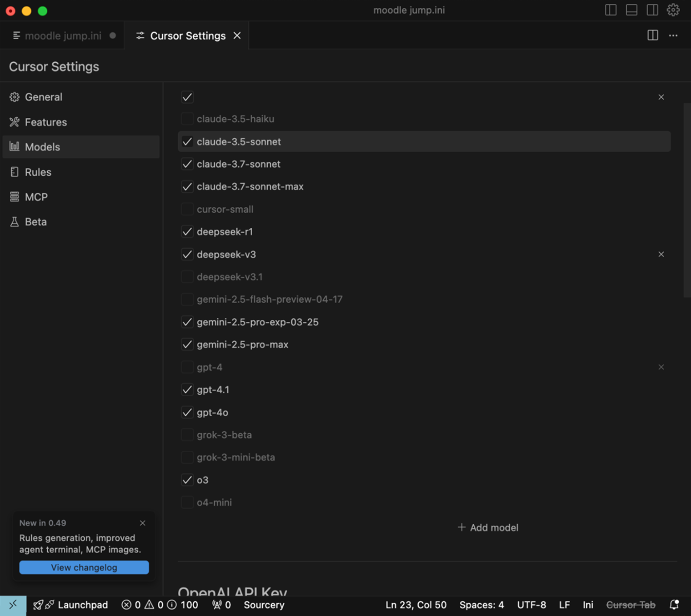691x616 pixels.
Task: Switch to moodle jump.ini tab
Action: [x=63, y=35]
